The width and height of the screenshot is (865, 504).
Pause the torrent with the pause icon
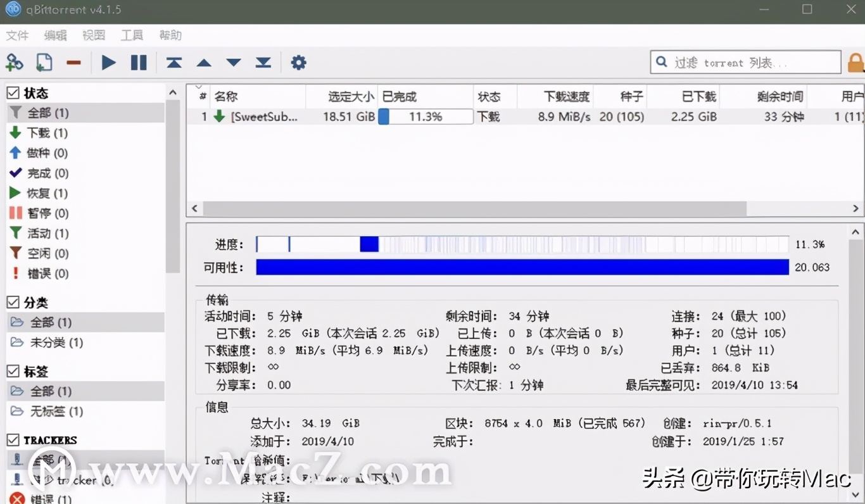139,62
